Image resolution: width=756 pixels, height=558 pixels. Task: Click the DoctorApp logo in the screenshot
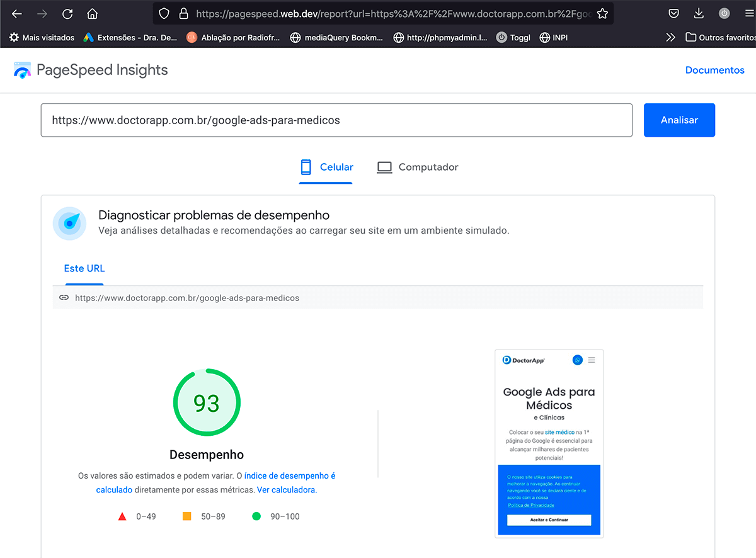tap(524, 360)
